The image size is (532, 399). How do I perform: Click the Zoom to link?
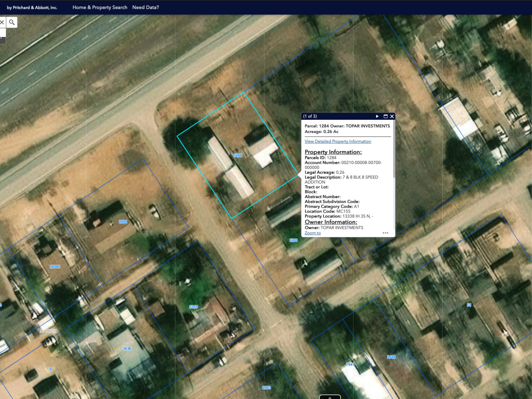(x=312, y=233)
